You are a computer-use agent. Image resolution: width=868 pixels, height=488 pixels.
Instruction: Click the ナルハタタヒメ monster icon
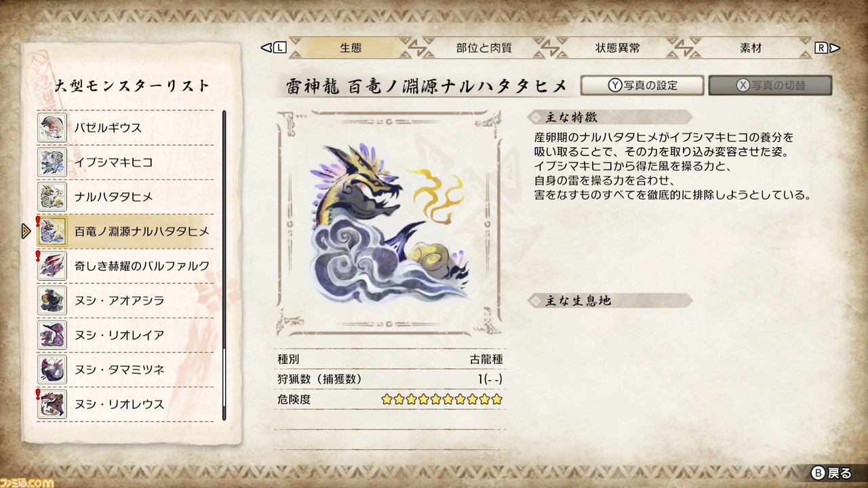pos(52,197)
